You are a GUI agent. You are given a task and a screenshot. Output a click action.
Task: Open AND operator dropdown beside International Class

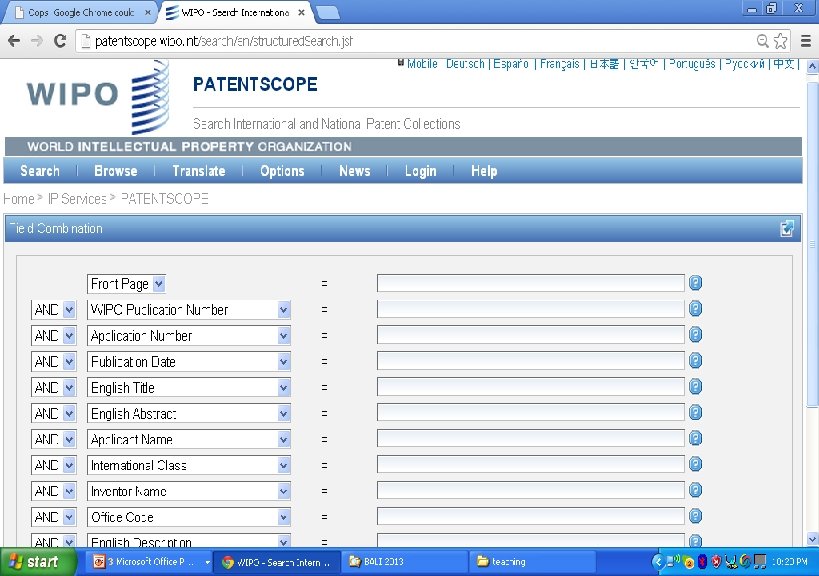tap(54, 465)
